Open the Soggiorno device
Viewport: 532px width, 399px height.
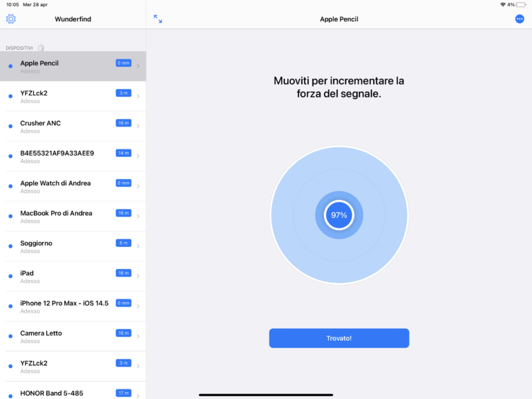73,246
